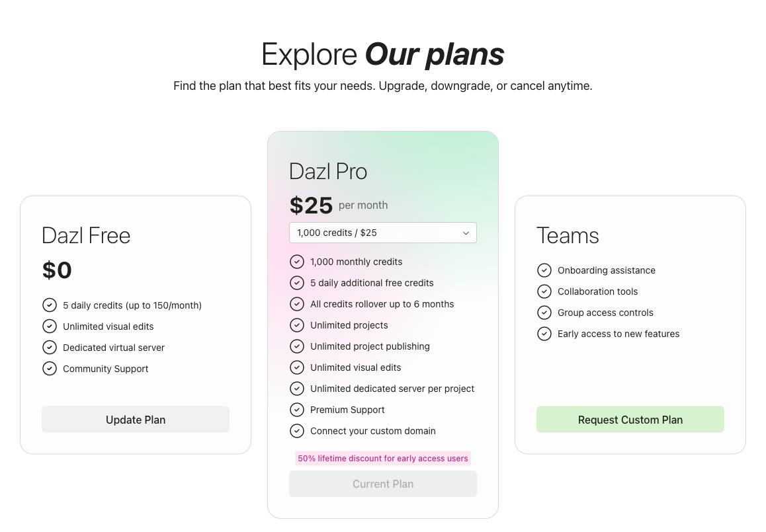Screen dimensions: 766x532
Task: Click the Teams plan title
Action: (567, 235)
